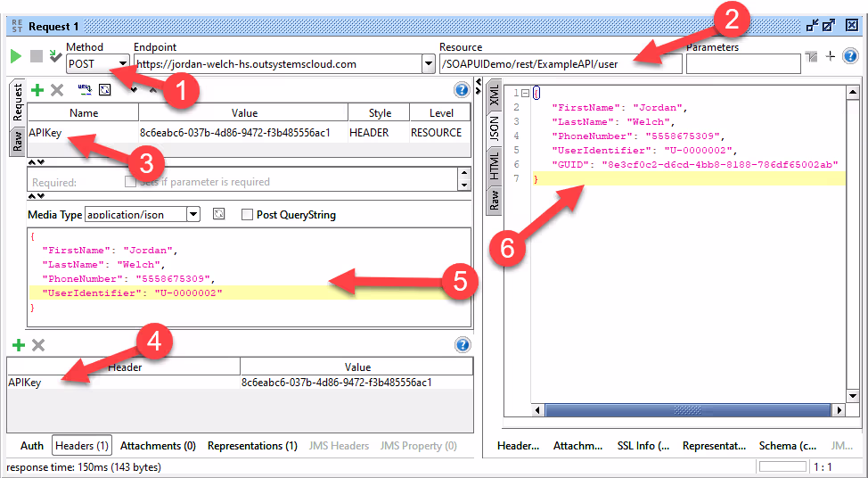This screenshot has width=868, height=478.
Task: Click the response horizontal scrollbar right arrow
Action: (839, 410)
